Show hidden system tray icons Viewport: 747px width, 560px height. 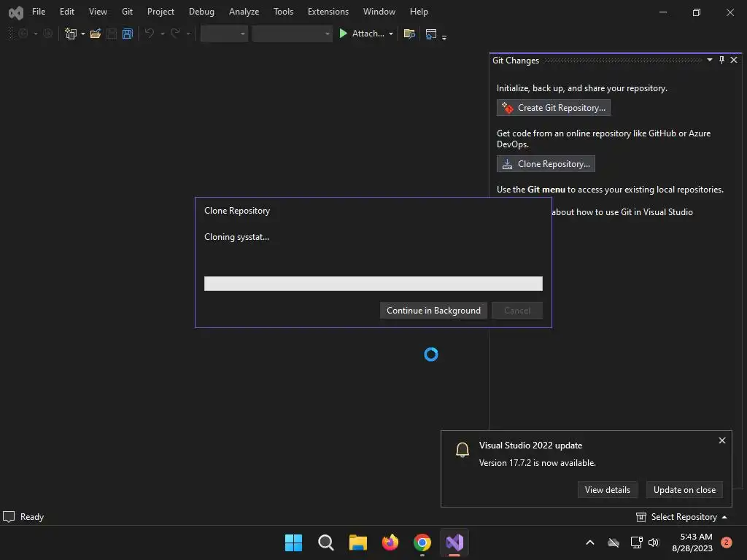tap(589, 542)
